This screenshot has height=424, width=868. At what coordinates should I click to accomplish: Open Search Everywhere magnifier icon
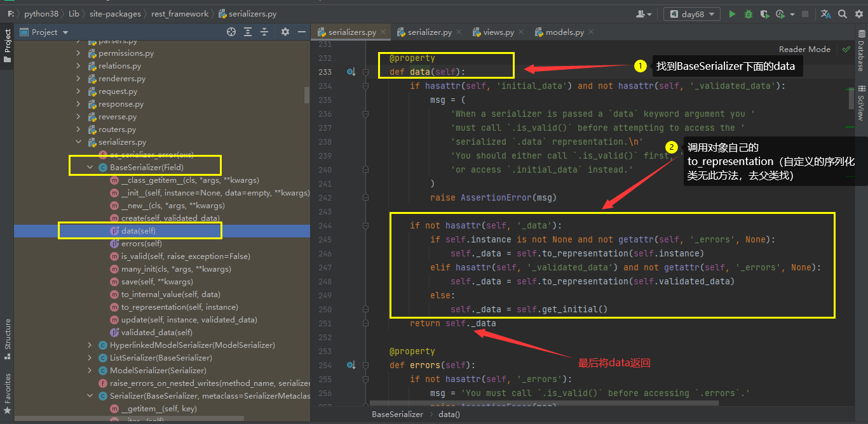pyautogui.click(x=842, y=13)
